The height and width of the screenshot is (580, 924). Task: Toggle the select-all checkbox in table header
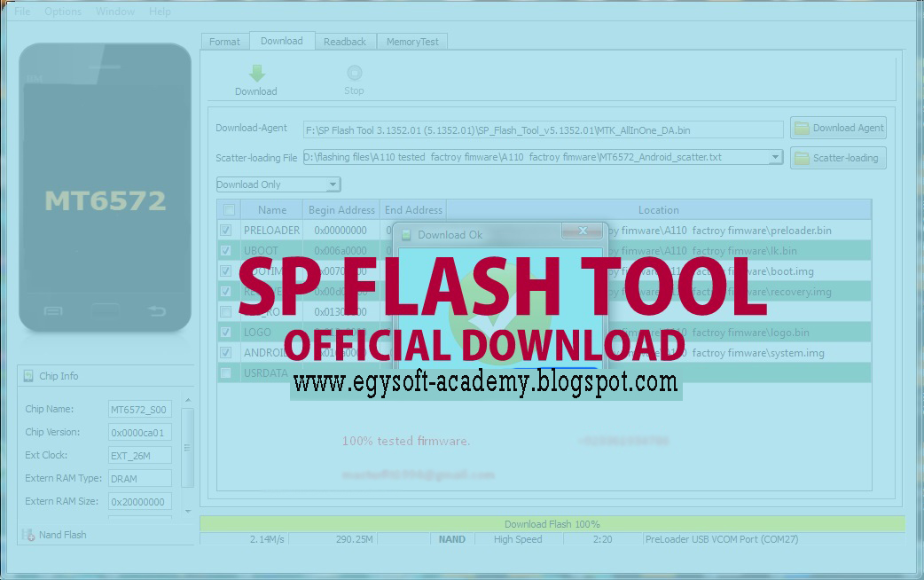click(x=230, y=210)
